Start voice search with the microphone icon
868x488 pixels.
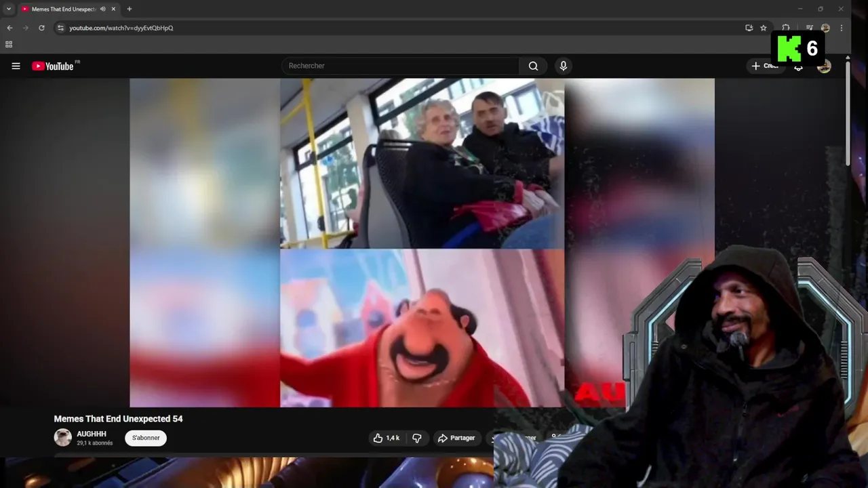563,66
